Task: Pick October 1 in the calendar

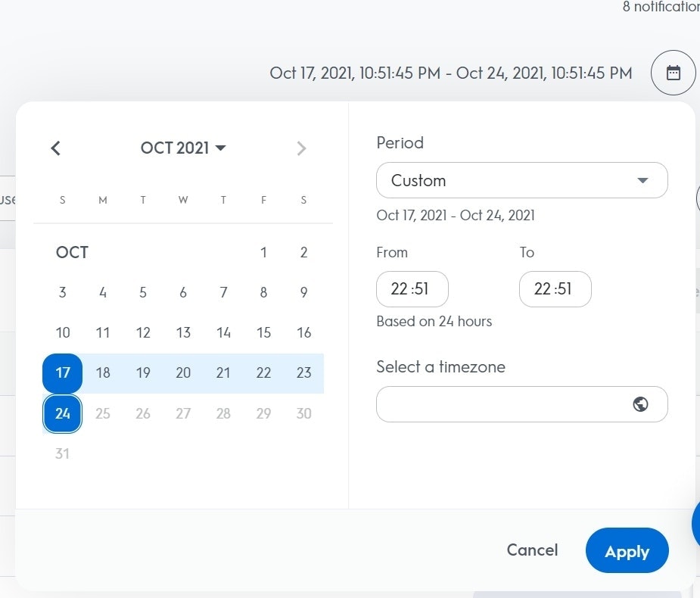Action: tap(263, 253)
